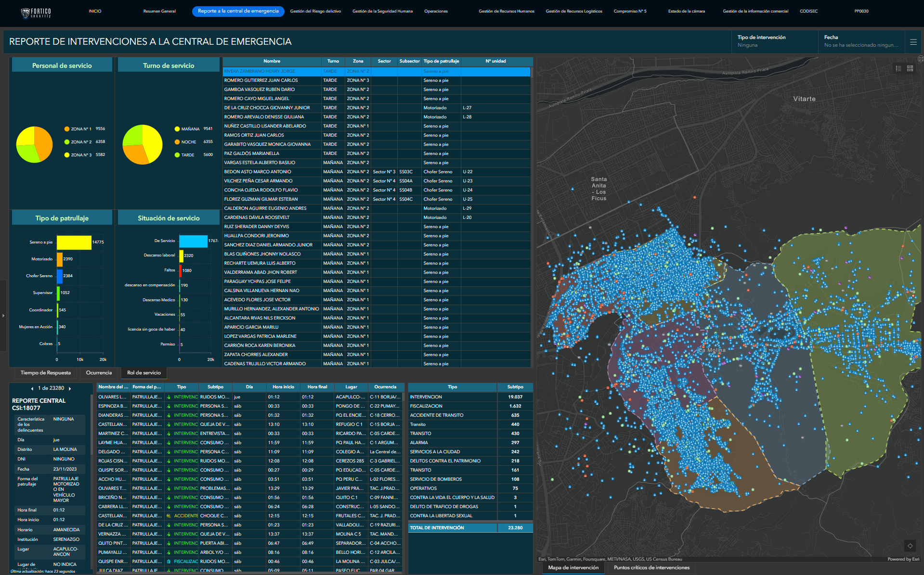This screenshot has width=924, height=575.
Task: Open the Tipo de intervención filter dropdown
Action: (x=774, y=41)
